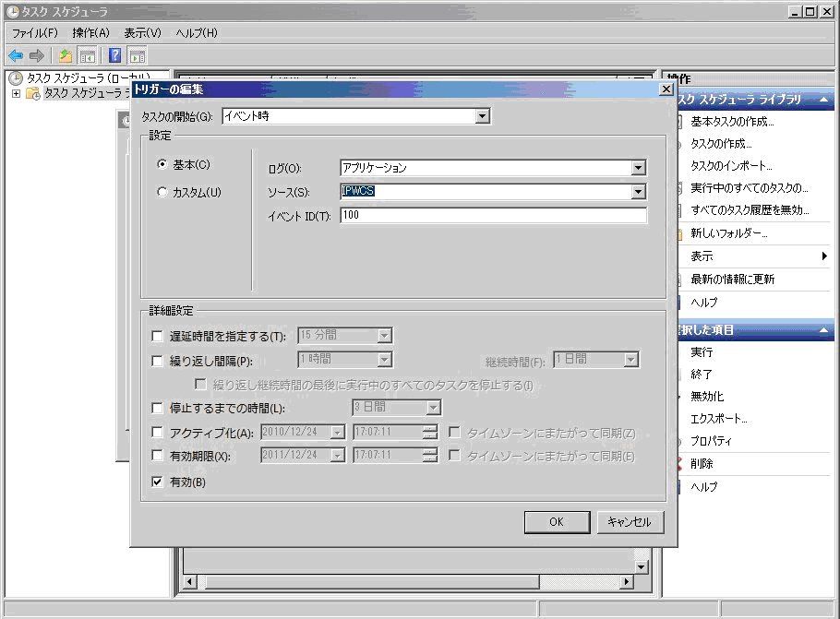840x619 pixels.
Task: Click the キャンセル button
Action: coord(630,522)
